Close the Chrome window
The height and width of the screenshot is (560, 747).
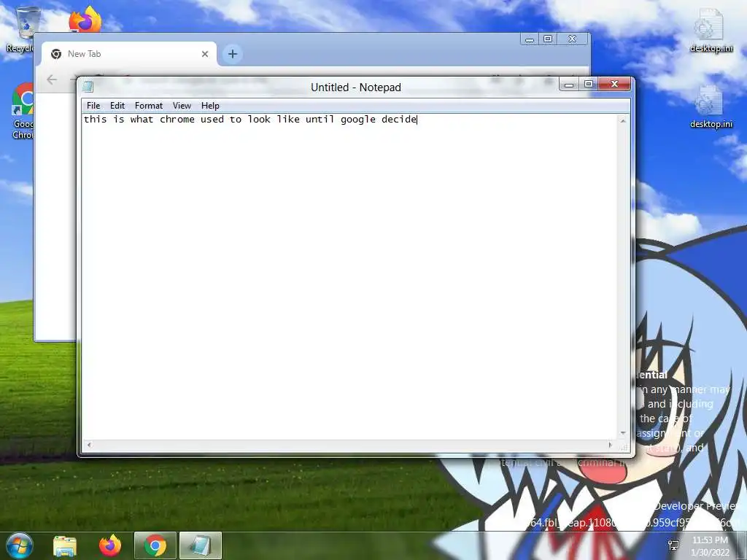(x=572, y=39)
